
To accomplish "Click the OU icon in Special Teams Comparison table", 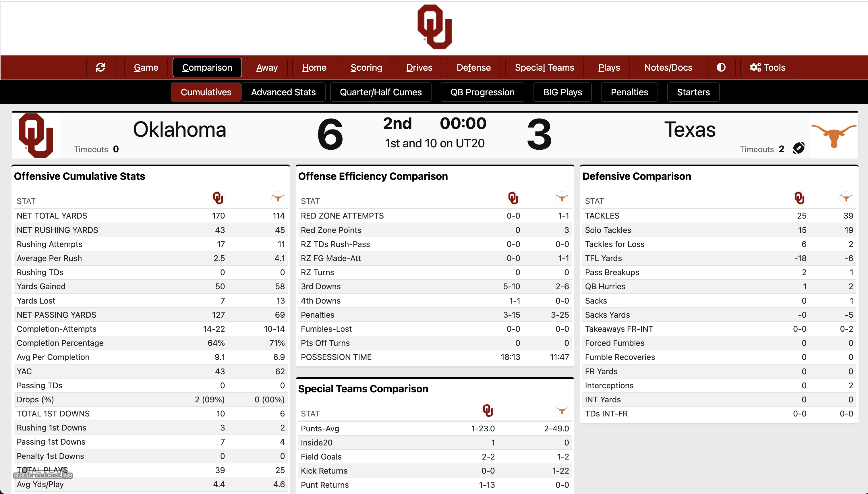I will point(488,410).
